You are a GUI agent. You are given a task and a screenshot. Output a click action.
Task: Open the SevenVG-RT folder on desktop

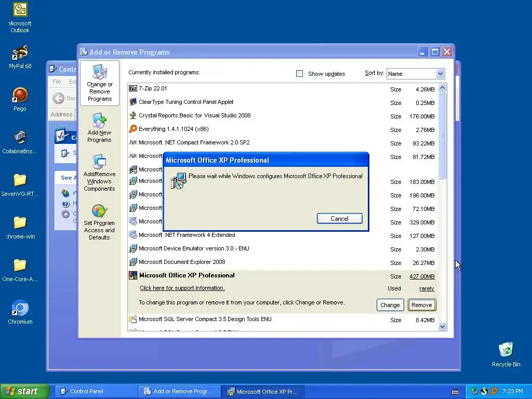click(x=20, y=185)
